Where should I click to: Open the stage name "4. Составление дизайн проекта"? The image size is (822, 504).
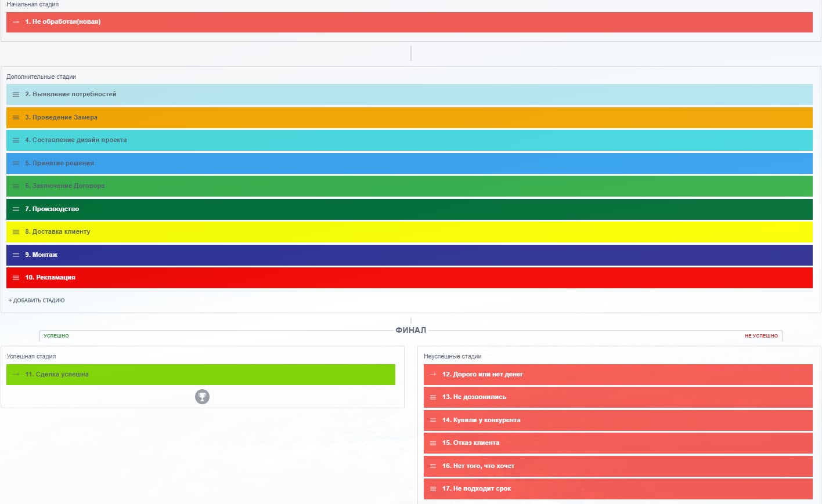[x=76, y=140]
